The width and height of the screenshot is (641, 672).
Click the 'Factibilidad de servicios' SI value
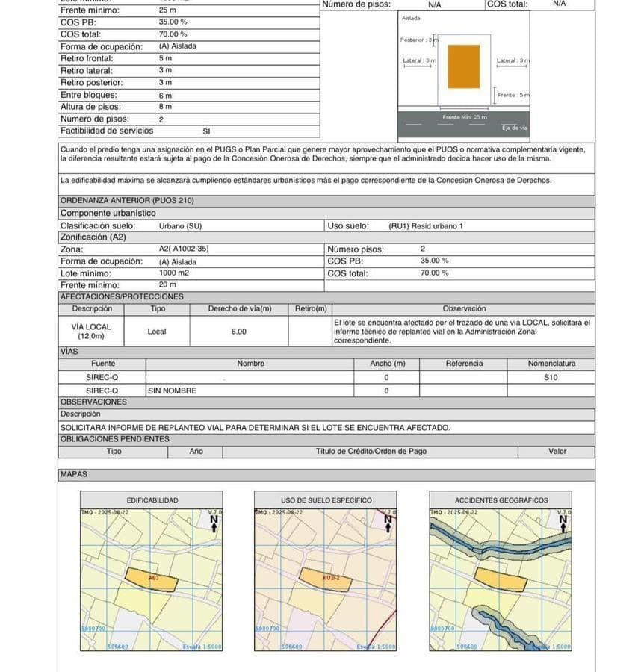point(206,131)
